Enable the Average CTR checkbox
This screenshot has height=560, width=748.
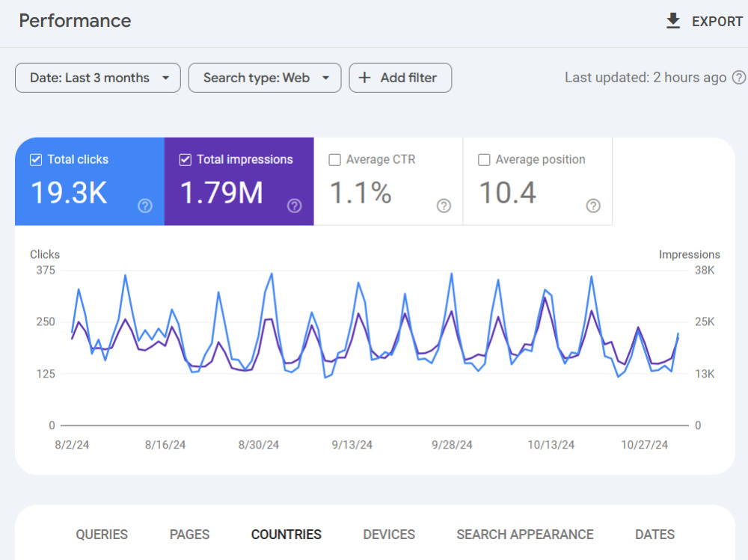(x=335, y=159)
